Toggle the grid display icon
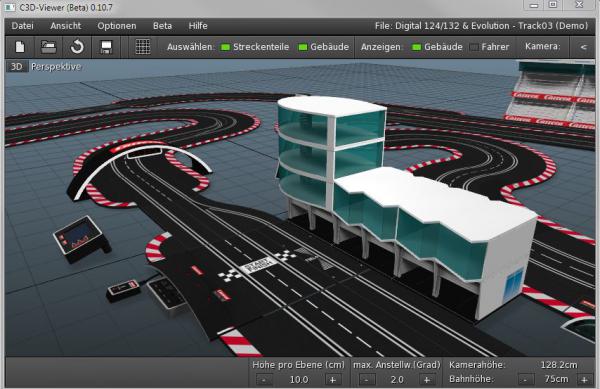This screenshot has width=600, height=389. (x=143, y=47)
